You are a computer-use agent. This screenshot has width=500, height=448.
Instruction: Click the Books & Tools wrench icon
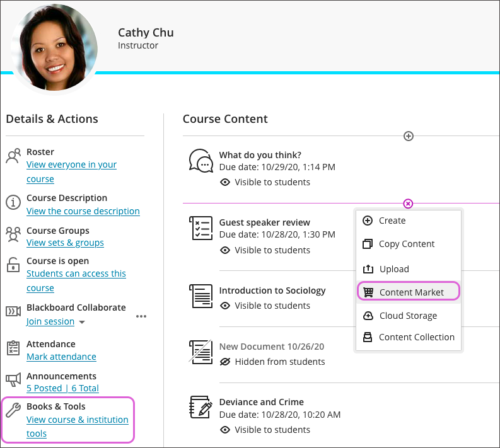point(13,410)
